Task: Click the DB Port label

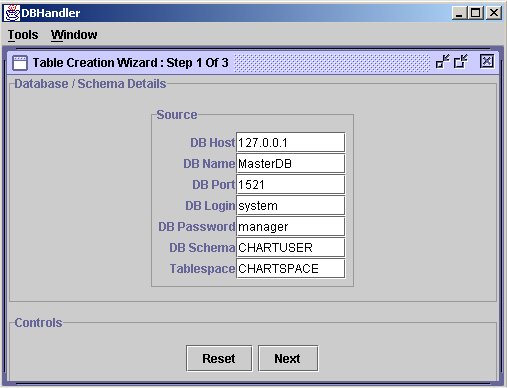Action: (x=214, y=185)
